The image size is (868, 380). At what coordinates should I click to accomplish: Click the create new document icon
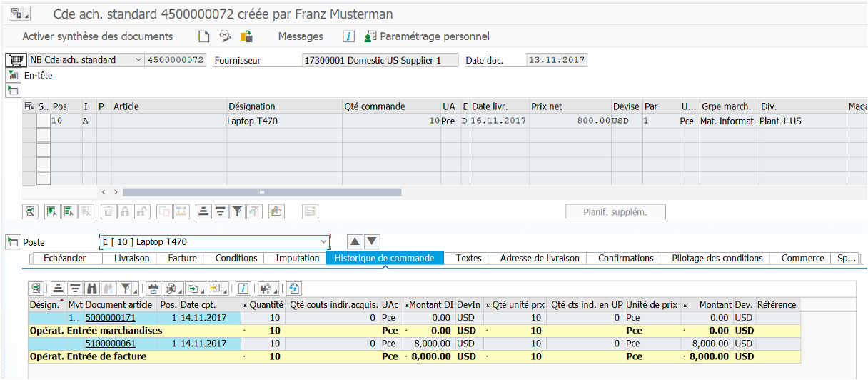point(204,36)
